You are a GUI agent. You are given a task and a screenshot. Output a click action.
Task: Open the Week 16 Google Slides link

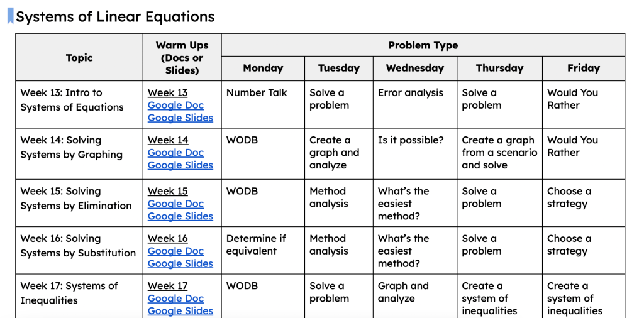pyautogui.click(x=180, y=263)
